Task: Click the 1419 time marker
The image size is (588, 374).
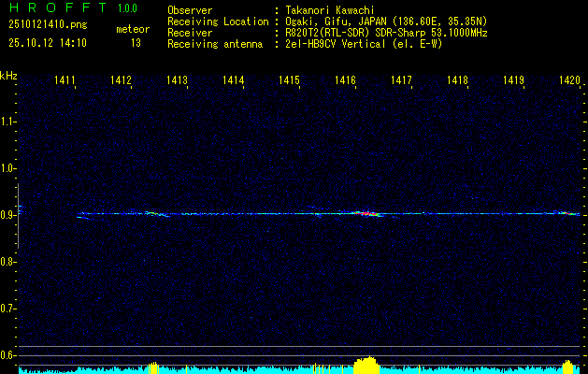Action: [513, 79]
